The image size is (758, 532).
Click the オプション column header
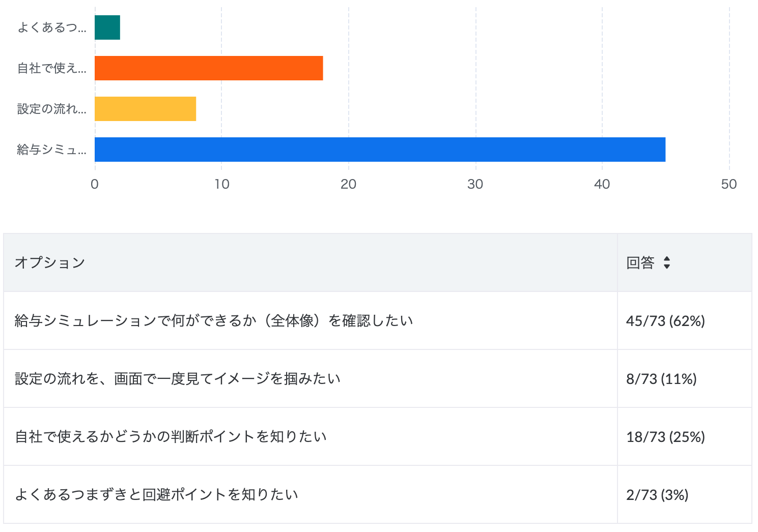click(50, 263)
